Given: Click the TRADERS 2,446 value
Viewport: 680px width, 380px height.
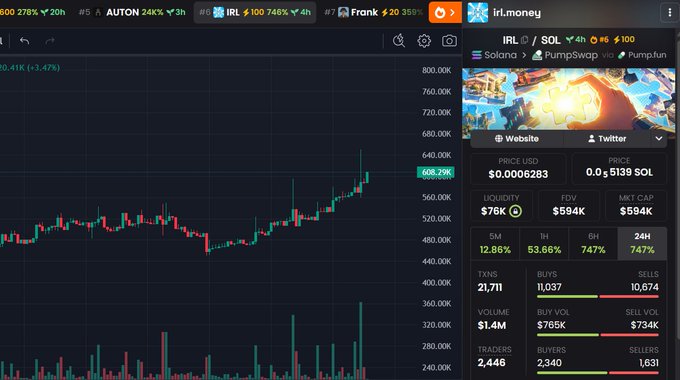Looking at the screenshot, I should click(491, 363).
